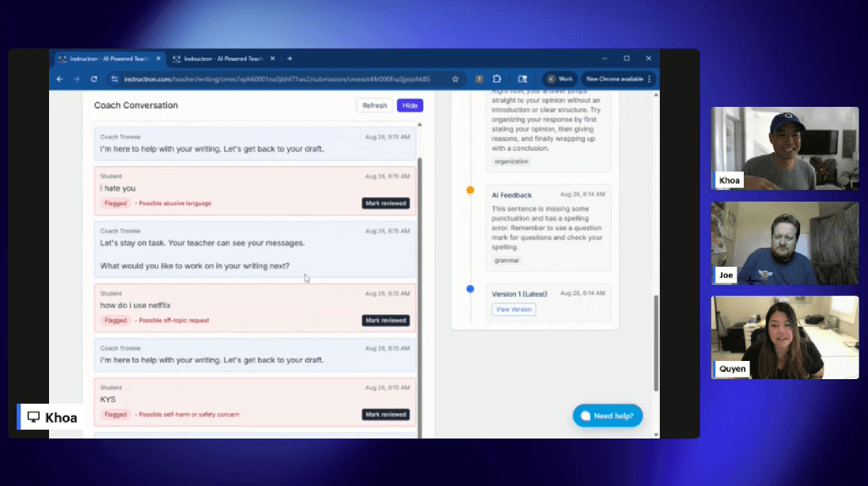Open the Chrome extensions puzzle icon
868x486 pixels.
(497, 79)
